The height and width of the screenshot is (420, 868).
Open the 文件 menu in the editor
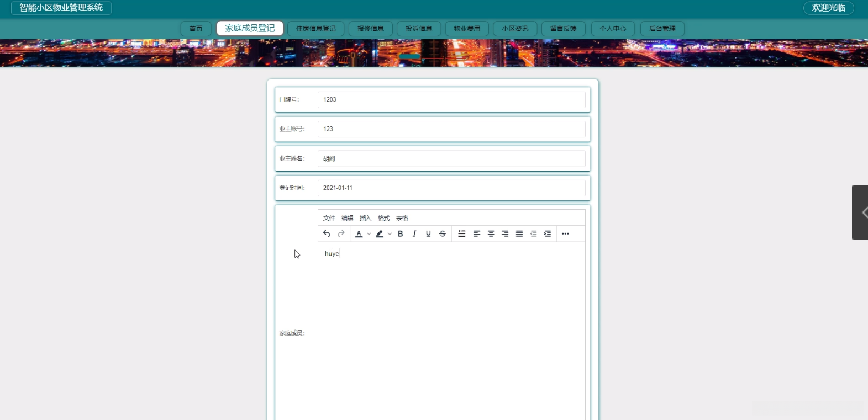[x=329, y=218]
